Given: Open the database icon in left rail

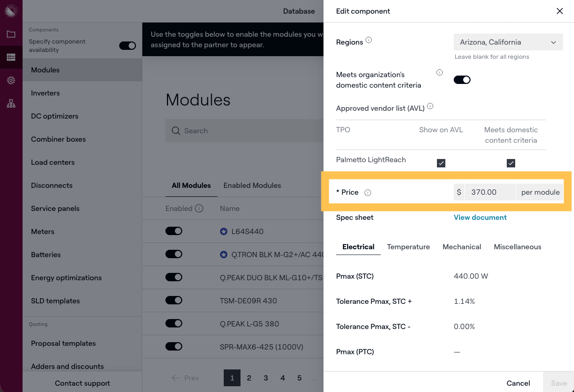Looking at the screenshot, I should pyautogui.click(x=11, y=57).
